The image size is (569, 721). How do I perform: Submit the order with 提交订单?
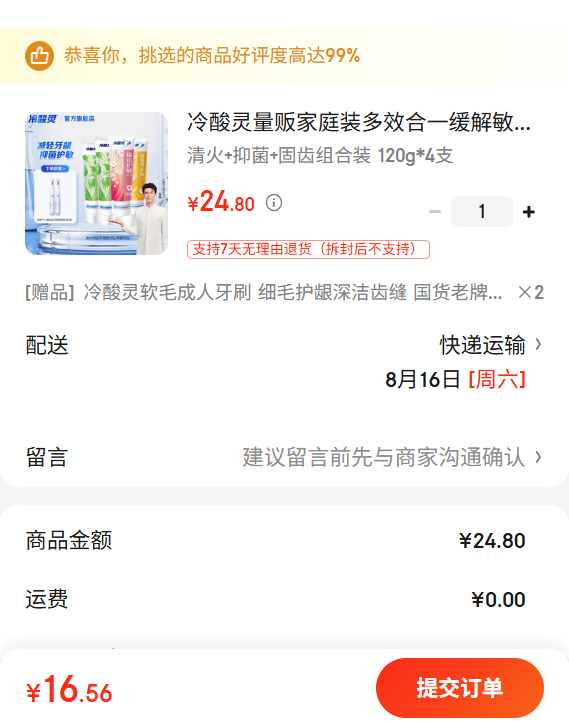point(460,688)
